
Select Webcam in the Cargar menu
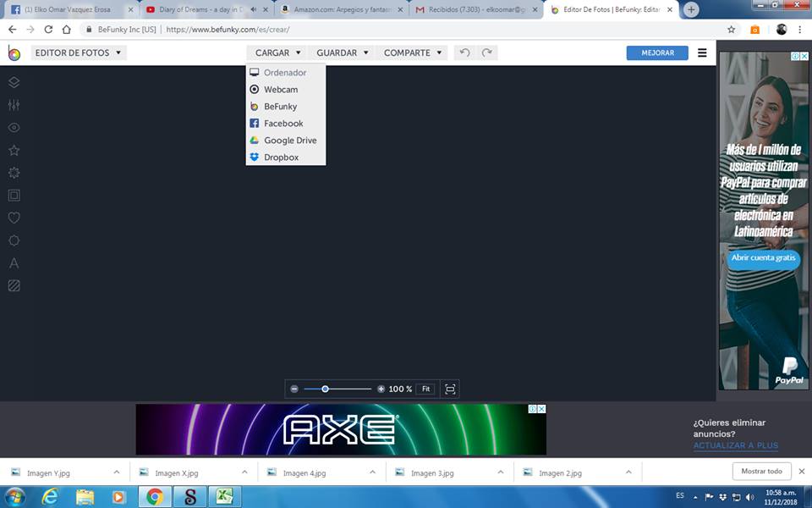coord(280,90)
